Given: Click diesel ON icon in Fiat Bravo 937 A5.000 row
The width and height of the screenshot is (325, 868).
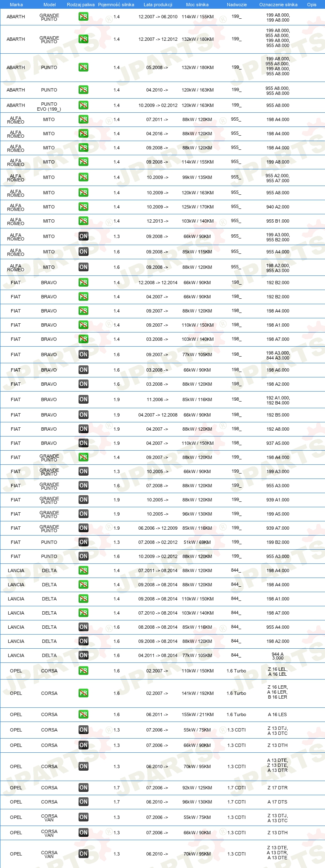Looking at the screenshot, I should [84, 443].
